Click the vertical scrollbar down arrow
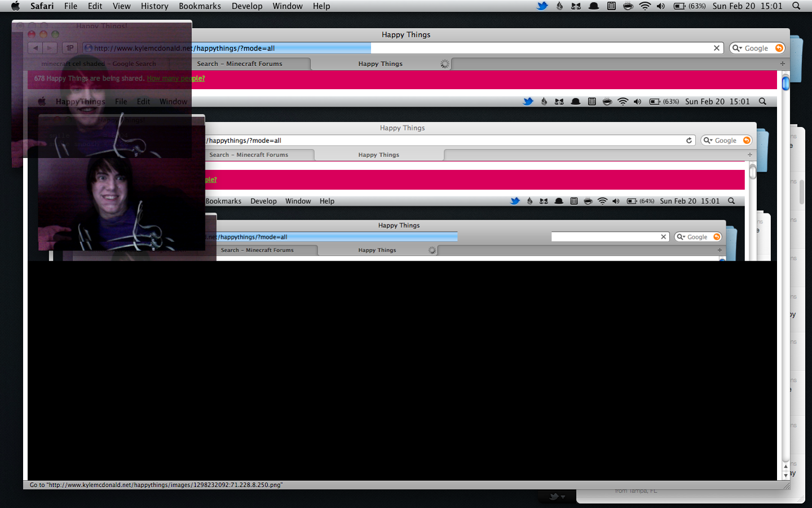 click(785, 475)
